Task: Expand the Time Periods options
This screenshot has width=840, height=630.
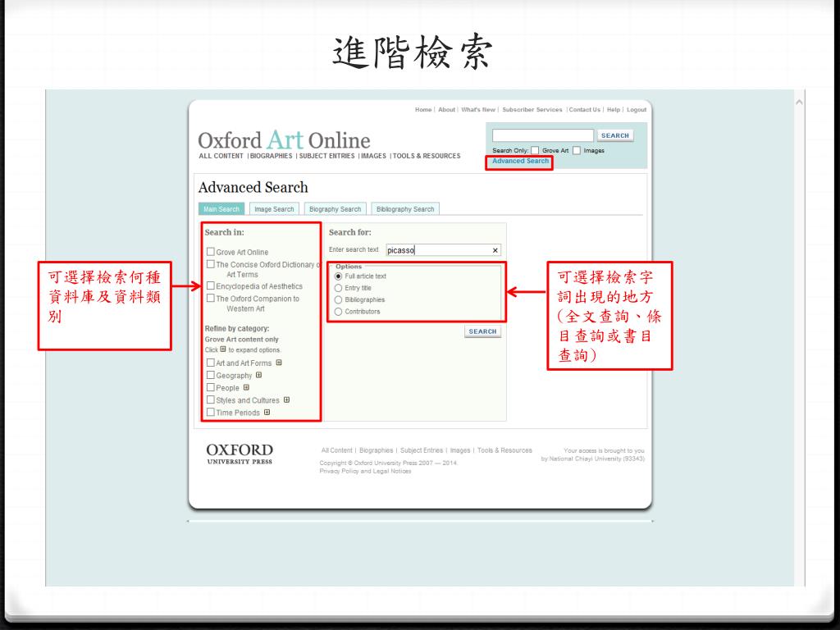Action: tap(267, 412)
